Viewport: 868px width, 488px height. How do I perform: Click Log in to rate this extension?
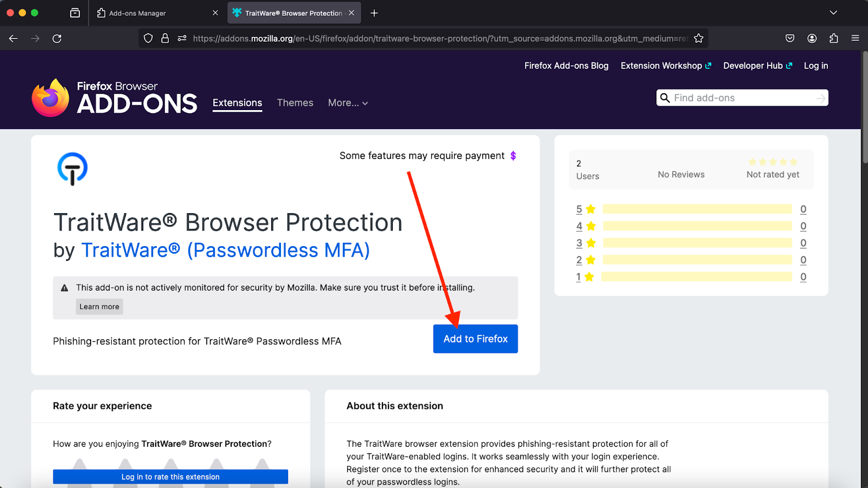click(x=170, y=477)
